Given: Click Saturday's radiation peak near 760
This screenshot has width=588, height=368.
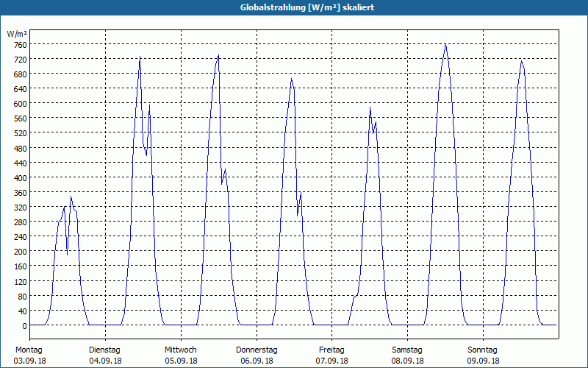Looking at the screenshot, I should coord(445,44).
